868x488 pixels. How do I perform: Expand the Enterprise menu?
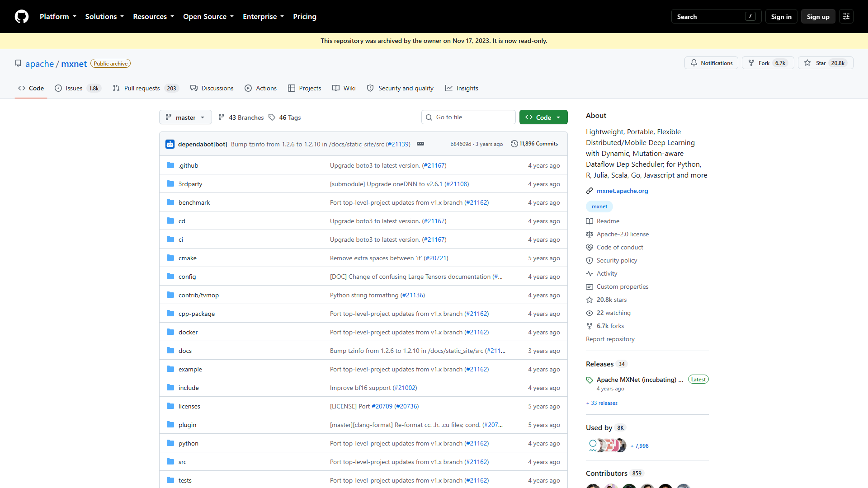tap(263, 17)
